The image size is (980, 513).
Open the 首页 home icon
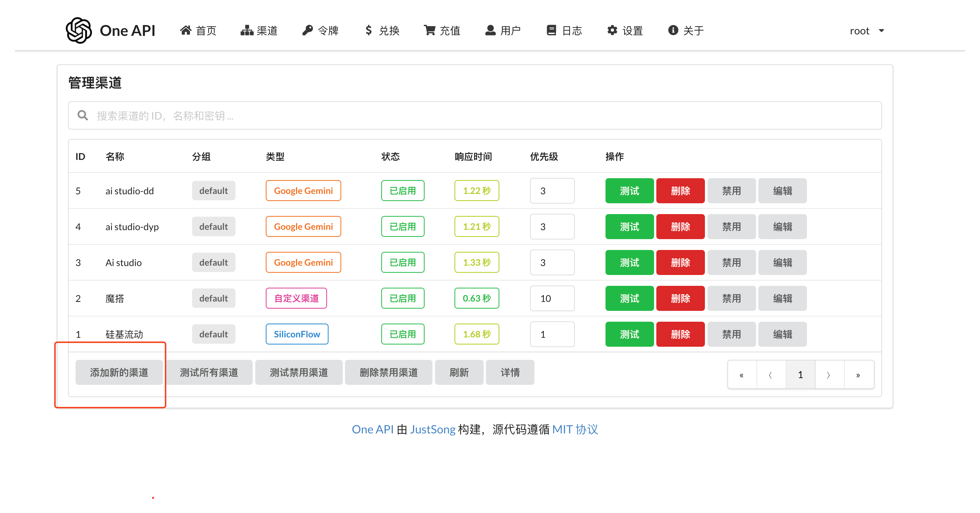coord(186,30)
